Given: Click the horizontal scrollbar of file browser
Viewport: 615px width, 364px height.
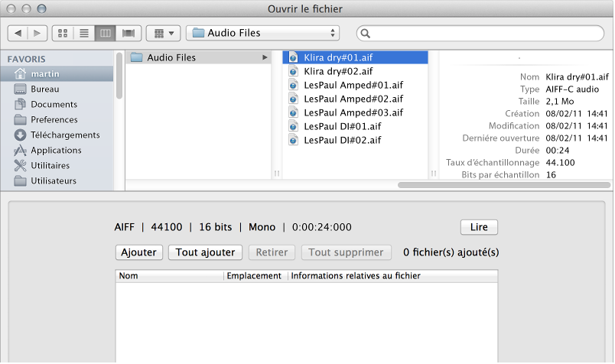Looking at the screenshot, I should [504, 185].
